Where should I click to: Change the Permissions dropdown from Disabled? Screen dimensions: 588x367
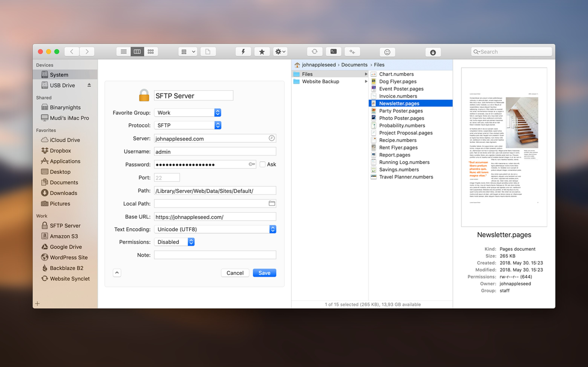click(191, 242)
